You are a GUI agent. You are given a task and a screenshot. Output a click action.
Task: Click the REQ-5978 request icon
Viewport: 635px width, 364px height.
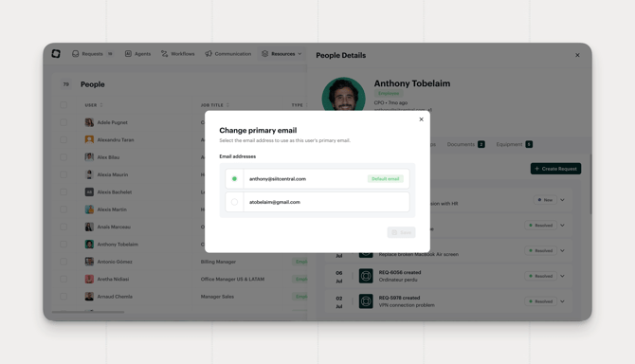366,301
